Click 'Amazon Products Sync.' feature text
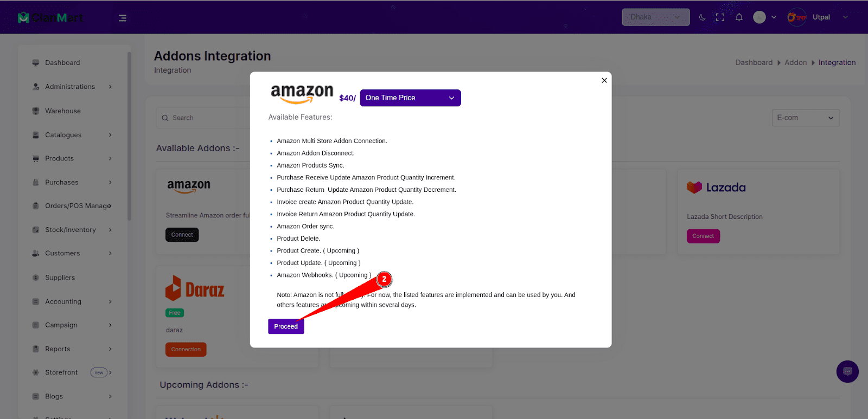The width and height of the screenshot is (868, 419). pos(310,165)
